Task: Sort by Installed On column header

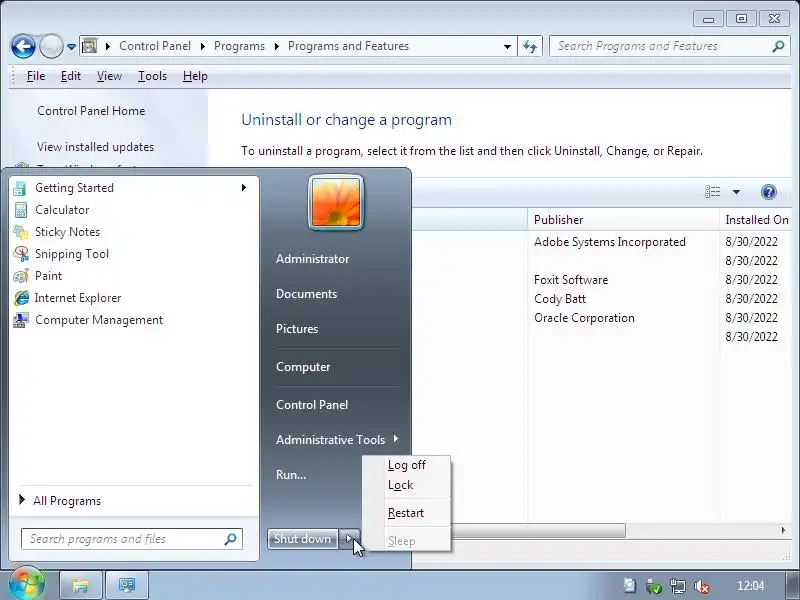Action: click(x=757, y=220)
